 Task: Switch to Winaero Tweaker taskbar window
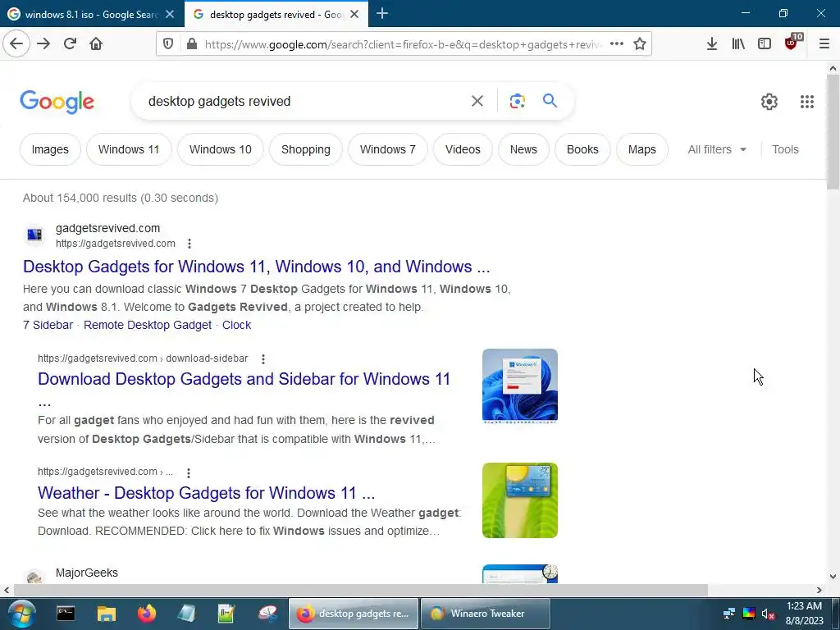pos(486,614)
